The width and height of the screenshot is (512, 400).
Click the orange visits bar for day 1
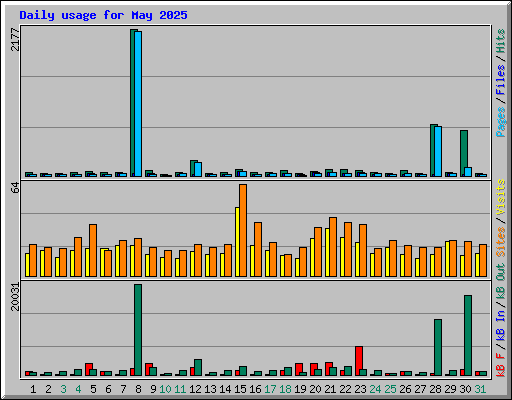click(x=33, y=260)
